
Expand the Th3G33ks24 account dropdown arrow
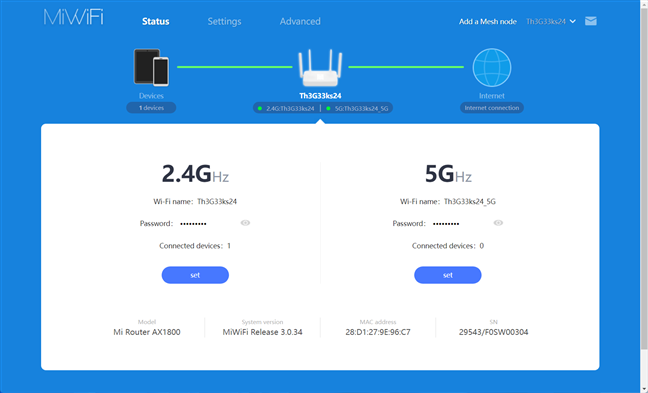click(x=572, y=21)
